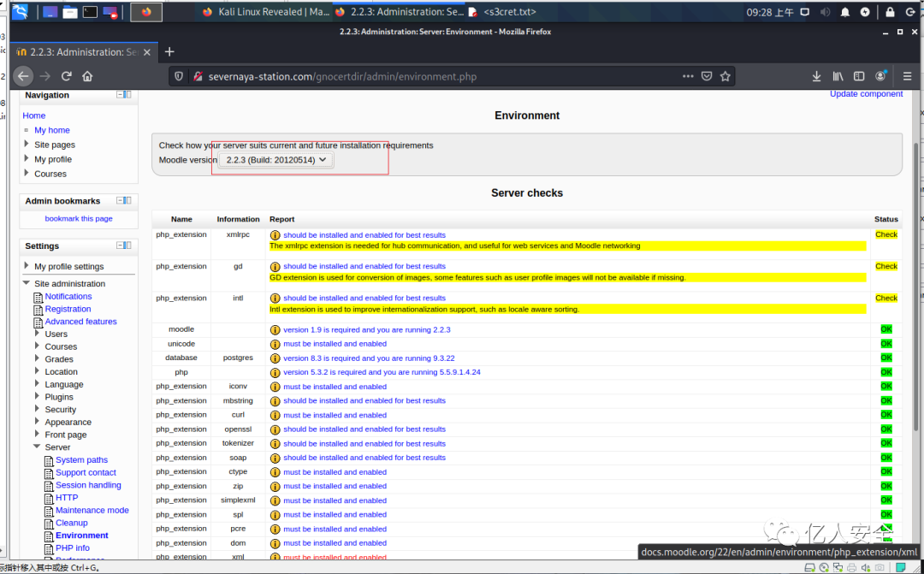This screenshot has width=924, height=574.
Task: Go to the Firefox home page
Action: 87,76
